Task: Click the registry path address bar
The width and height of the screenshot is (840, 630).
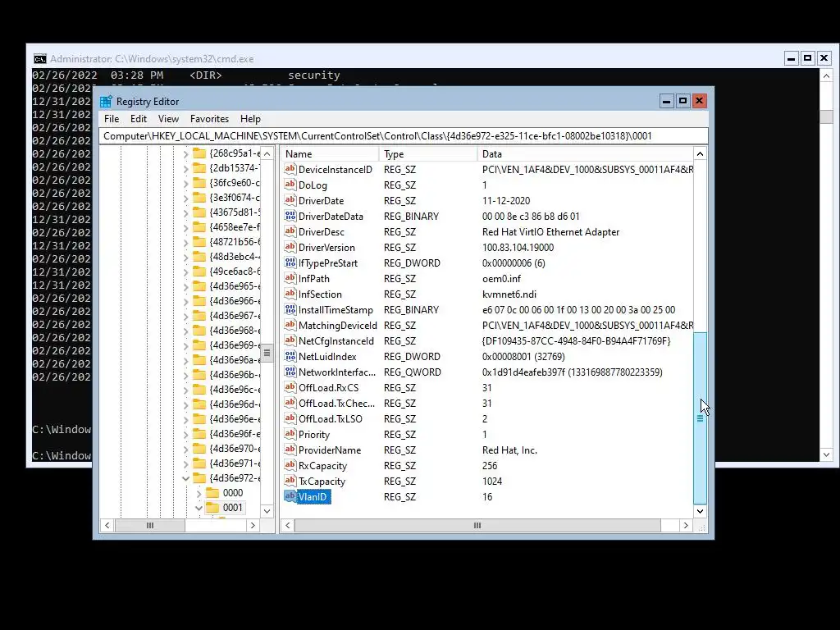Action: click(404, 136)
